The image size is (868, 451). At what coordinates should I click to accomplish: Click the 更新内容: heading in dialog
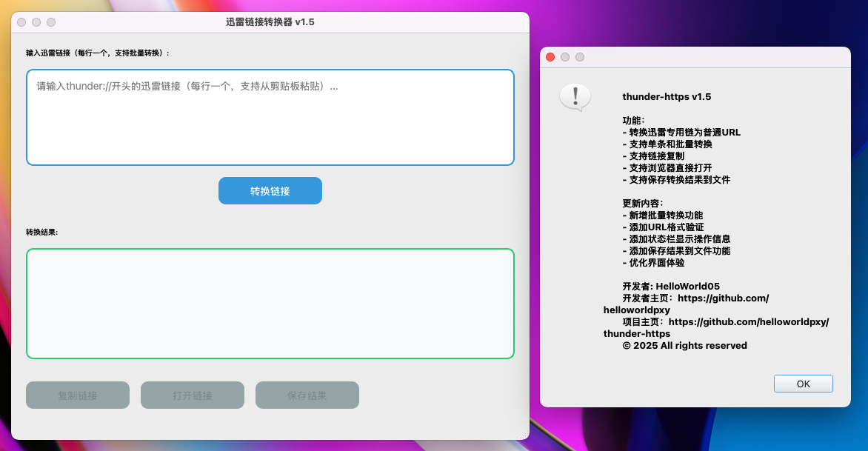click(642, 203)
